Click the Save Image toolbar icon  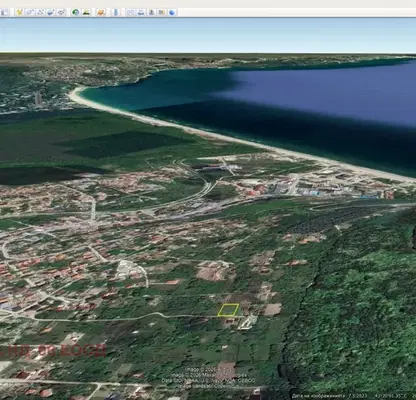[151, 12]
